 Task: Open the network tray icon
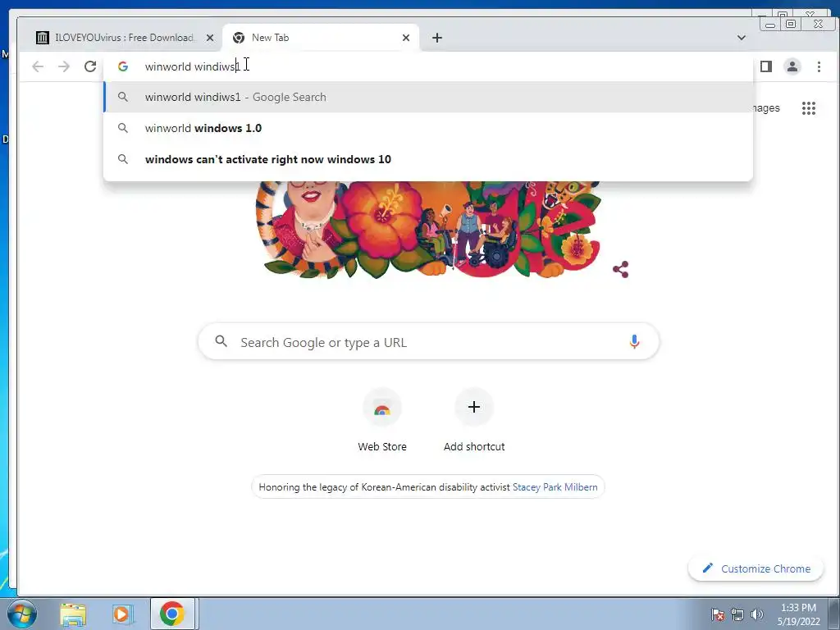pos(737,614)
